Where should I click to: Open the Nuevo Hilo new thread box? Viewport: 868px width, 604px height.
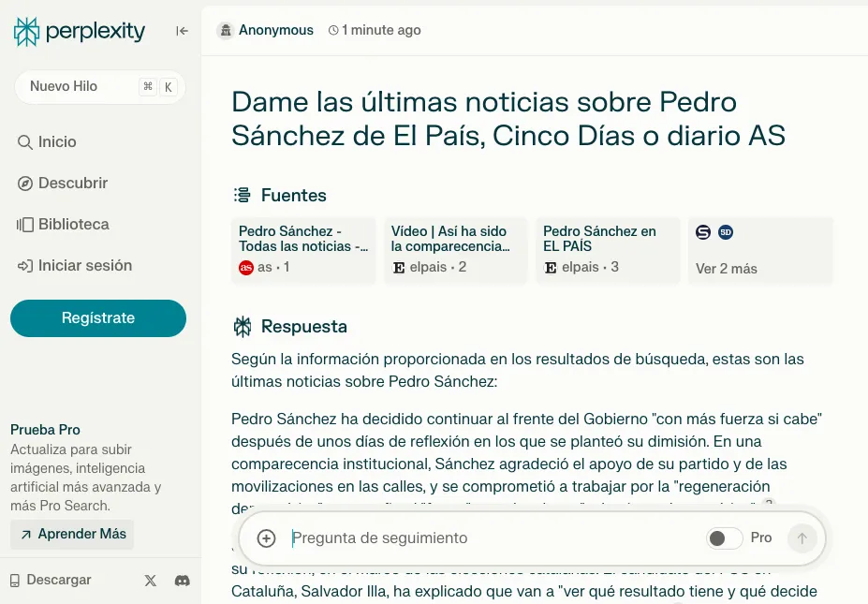(99, 87)
